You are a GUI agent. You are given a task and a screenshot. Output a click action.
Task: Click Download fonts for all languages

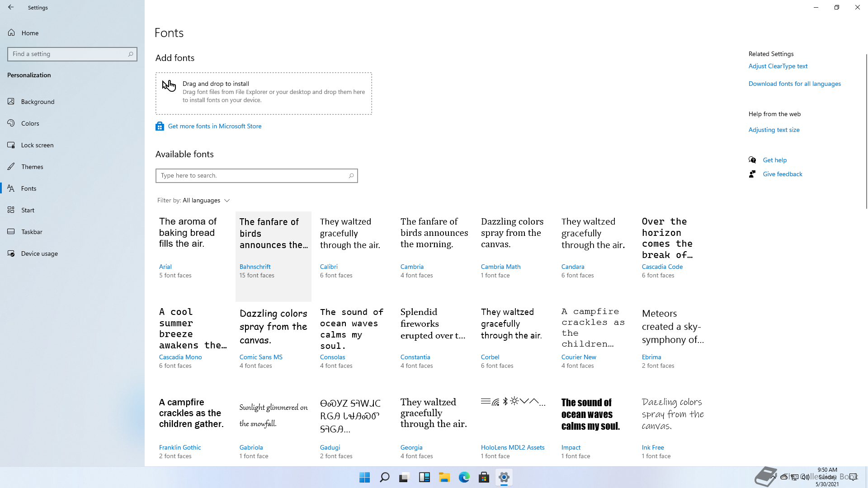pyautogui.click(x=794, y=84)
